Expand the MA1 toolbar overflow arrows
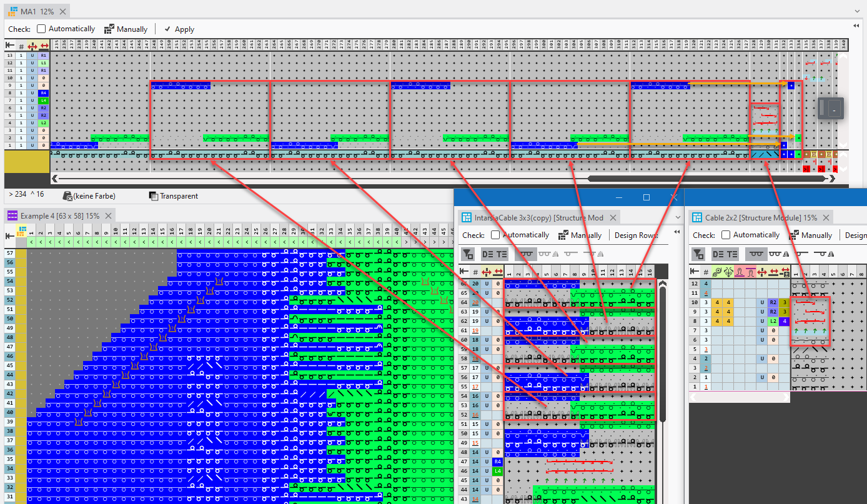Screen dimensions: 867x504 coord(856,26)
